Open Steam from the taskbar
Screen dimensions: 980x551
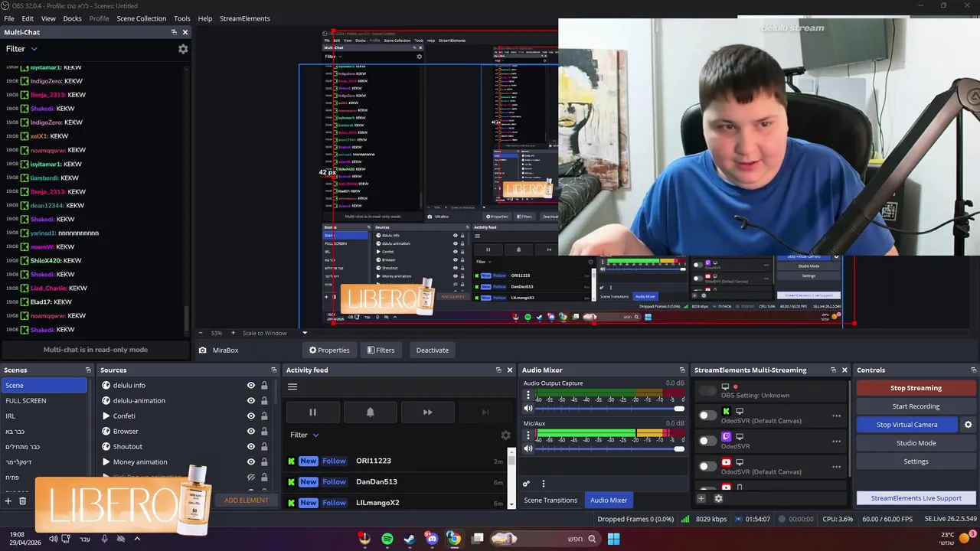410,539
